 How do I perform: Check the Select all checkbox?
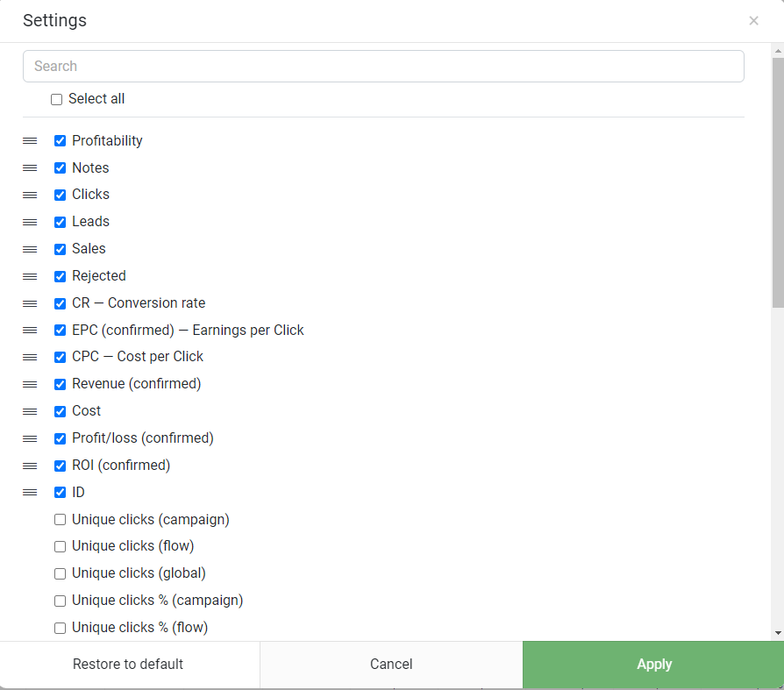(x=56, y=99)
